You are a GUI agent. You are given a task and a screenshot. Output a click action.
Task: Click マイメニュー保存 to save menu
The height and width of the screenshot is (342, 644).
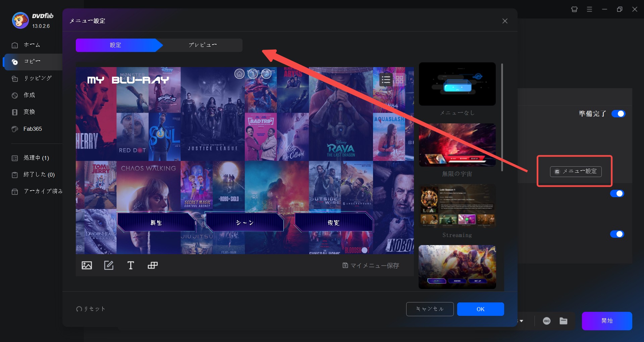point(371,266)
